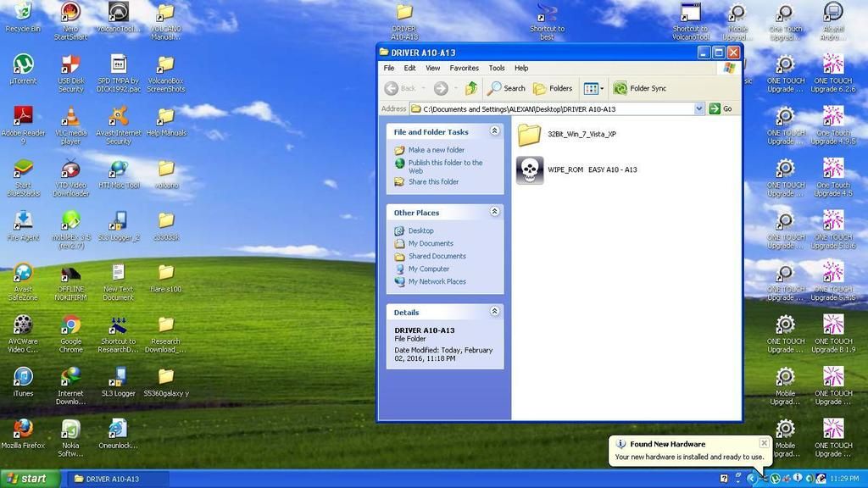Open the Tools menu
868x488 pixels.
(497, 68)
